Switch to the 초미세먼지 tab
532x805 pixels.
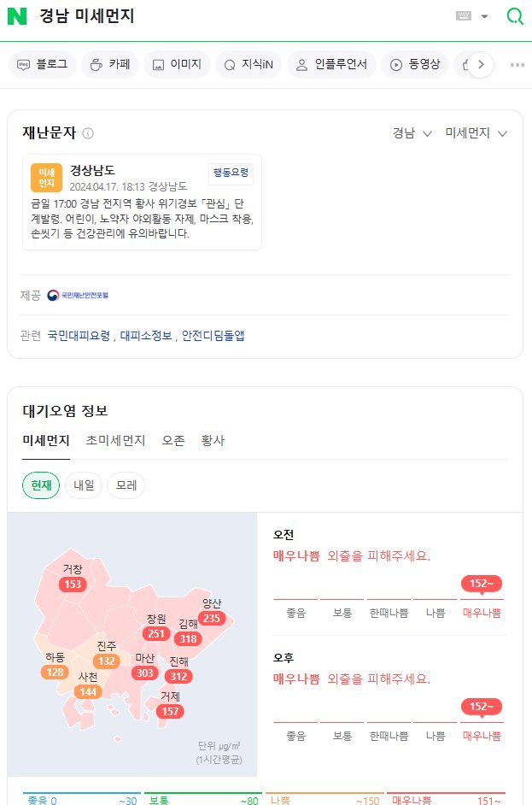coord(115,440)
